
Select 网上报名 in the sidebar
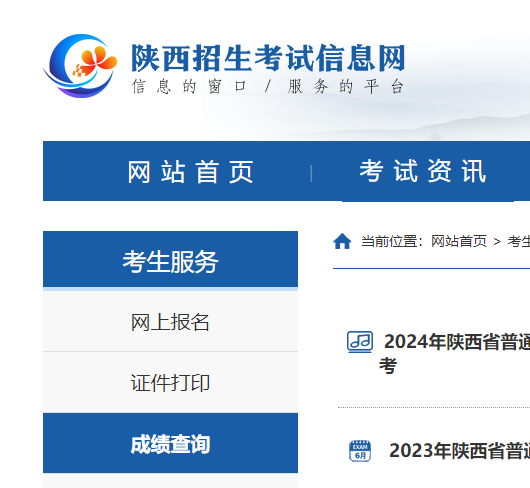pos(170,322)
